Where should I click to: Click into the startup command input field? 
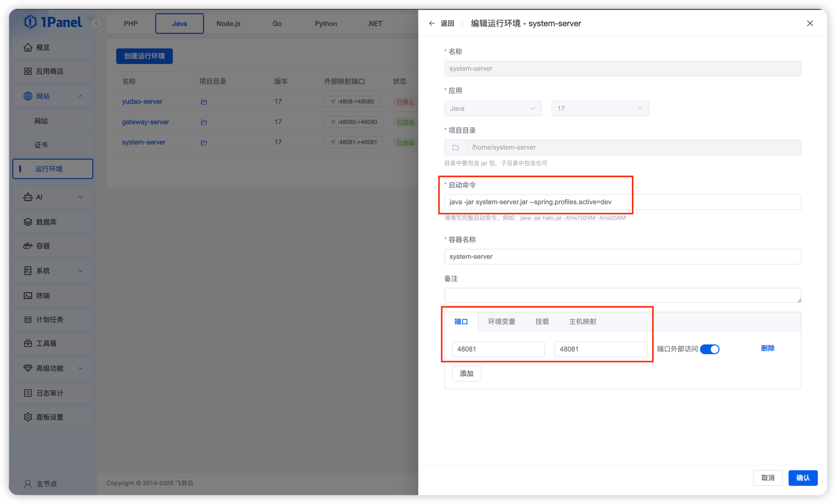pyautogui.click(x=622, y=202)
